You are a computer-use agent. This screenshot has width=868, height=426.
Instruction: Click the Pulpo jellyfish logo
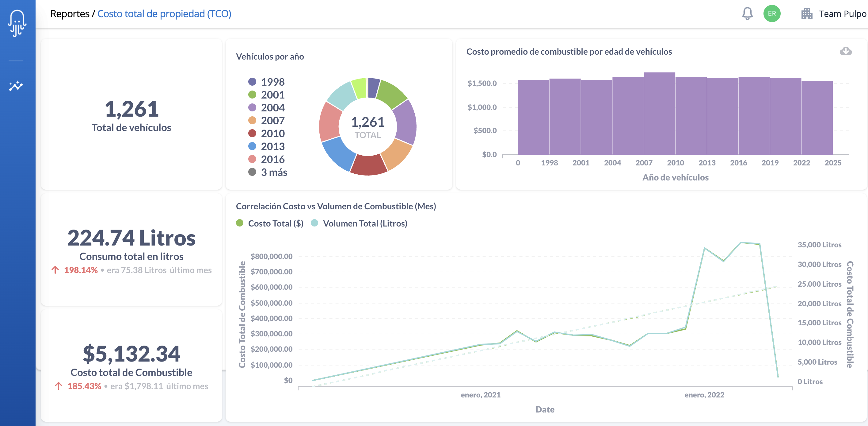pos(17,23)
